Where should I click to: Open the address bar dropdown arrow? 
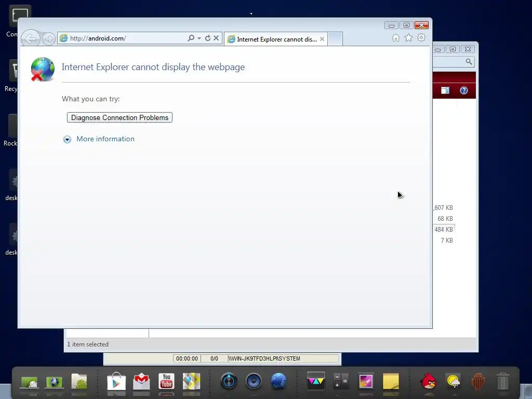[x=199, y=38]
